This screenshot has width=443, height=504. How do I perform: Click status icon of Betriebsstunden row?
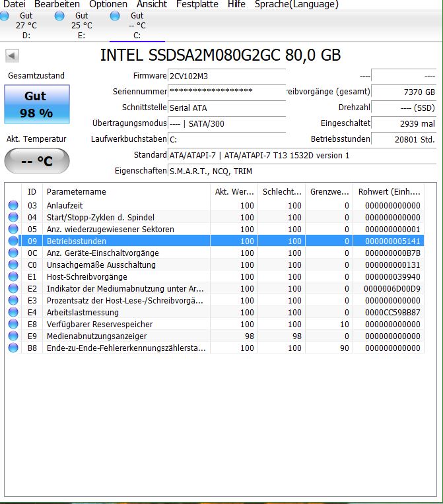tap(13, 241)
